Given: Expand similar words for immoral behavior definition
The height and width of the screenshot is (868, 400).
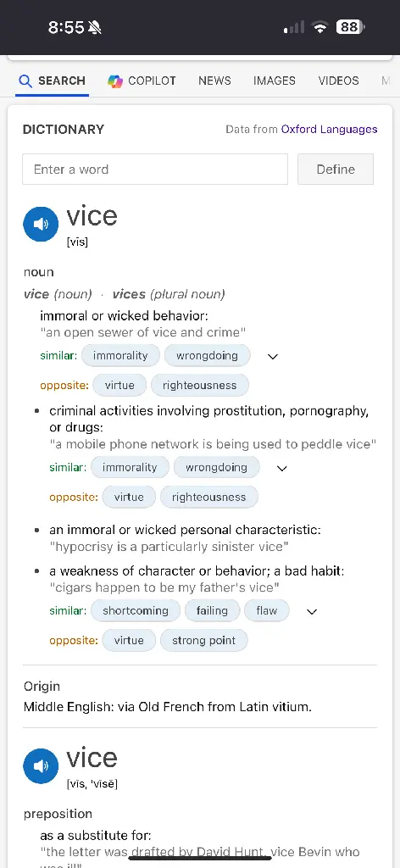Looking at the screenshot, I should [272, 356].
